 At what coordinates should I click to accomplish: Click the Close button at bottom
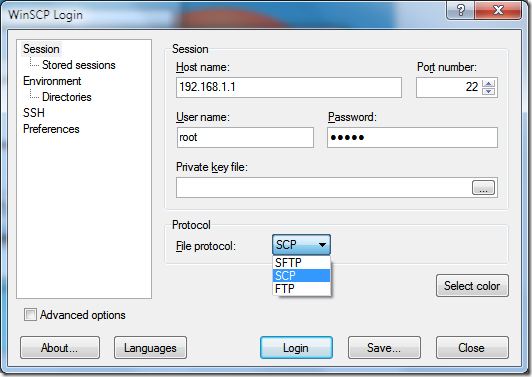[472, 347]
